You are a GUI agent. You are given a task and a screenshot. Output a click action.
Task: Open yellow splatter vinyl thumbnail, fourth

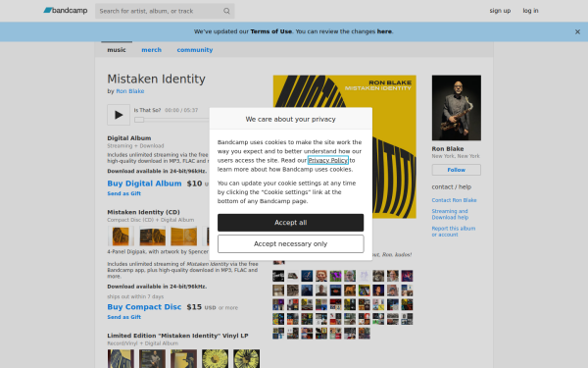(215, 358)
